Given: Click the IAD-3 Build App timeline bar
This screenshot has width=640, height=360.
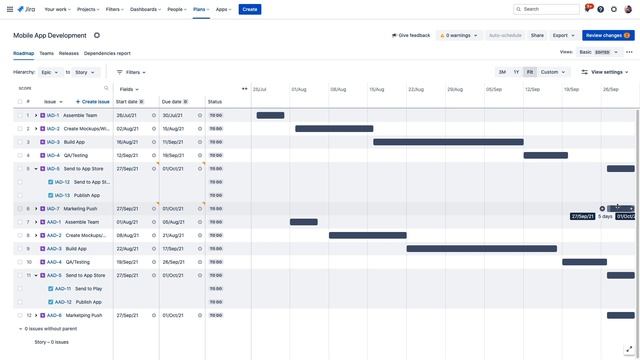Looking at the screenshot, I should (448, 142).
